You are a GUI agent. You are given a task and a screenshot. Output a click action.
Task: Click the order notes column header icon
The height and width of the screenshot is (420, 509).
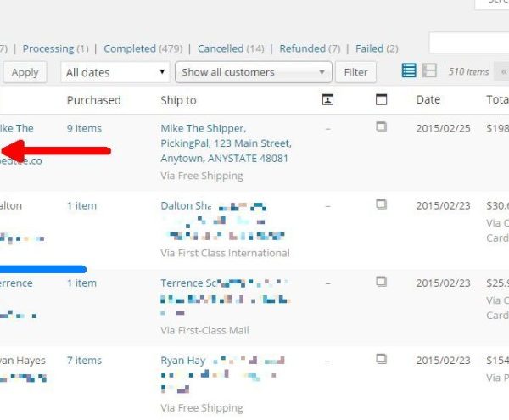coord(381,100)
